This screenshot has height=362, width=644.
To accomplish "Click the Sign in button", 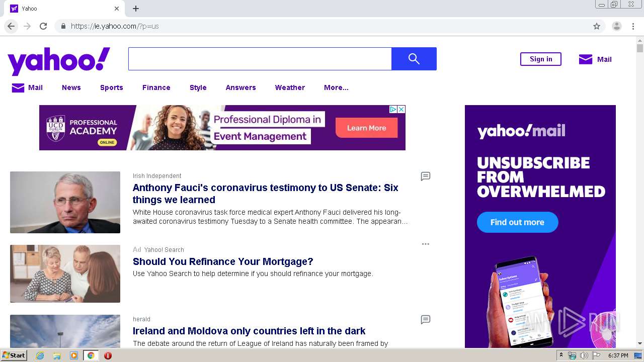I will click(x=541, y=59).
